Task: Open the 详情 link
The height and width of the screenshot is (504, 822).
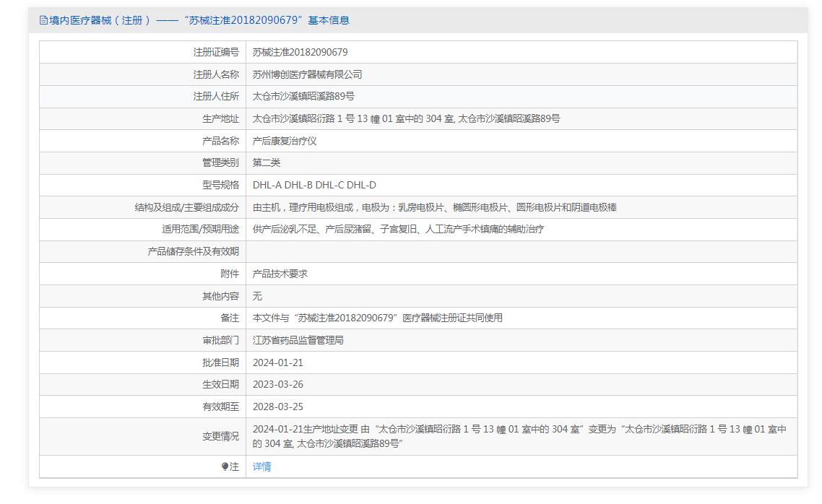Action: 261,467
